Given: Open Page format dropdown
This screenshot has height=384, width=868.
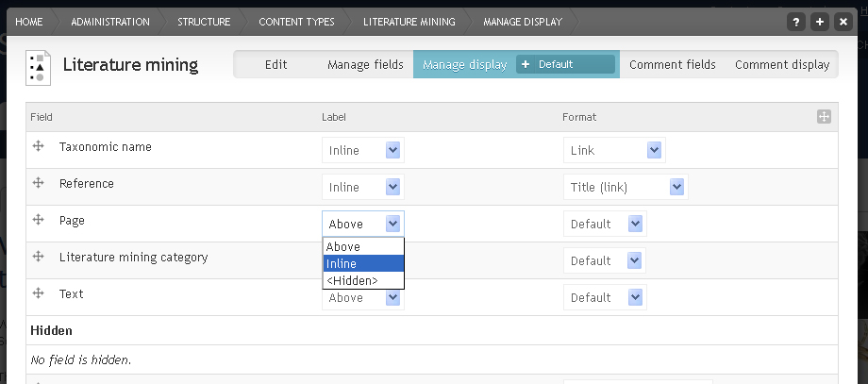Looking at the screenshot, I should pos(605,224).
